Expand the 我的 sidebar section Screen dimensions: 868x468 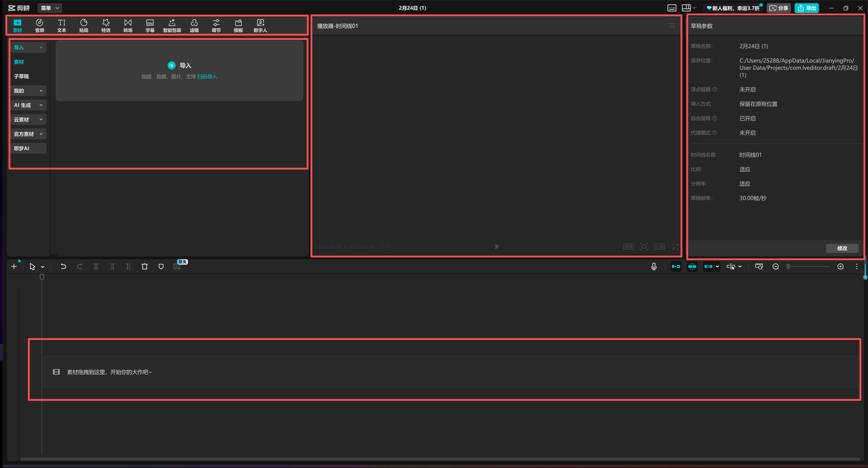(x=28, y=91)
